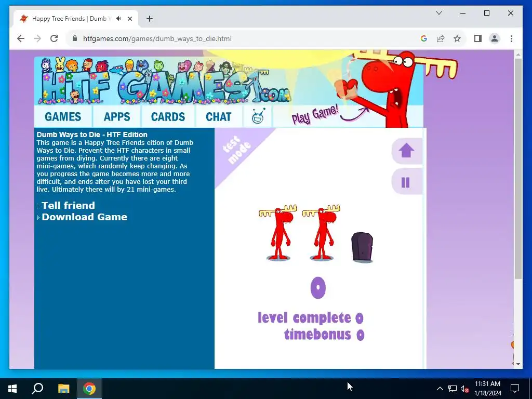The width and height of the screenshot is (532, 399).
Task: Click the browser forward arrow
Action: coord(37,38)
